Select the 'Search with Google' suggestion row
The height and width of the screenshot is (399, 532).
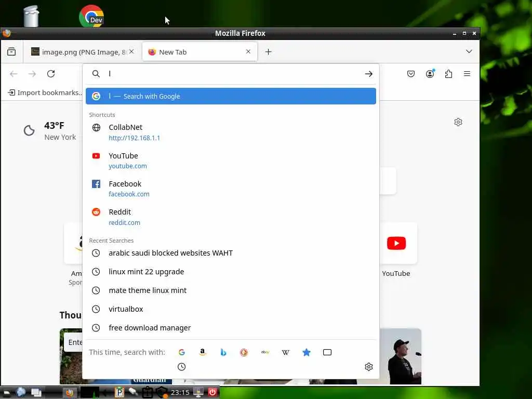(231, 96)
